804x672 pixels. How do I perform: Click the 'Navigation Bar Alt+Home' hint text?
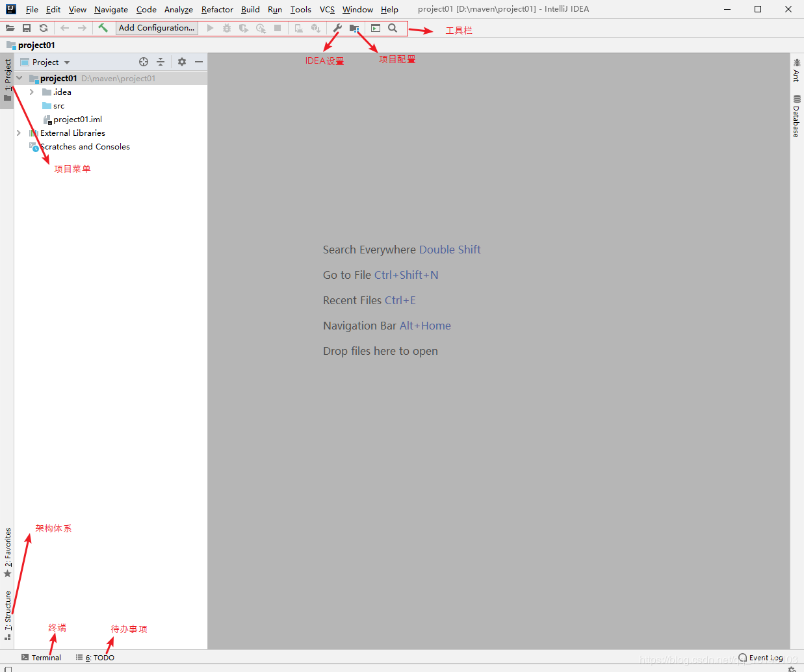[x=387, y=326]
